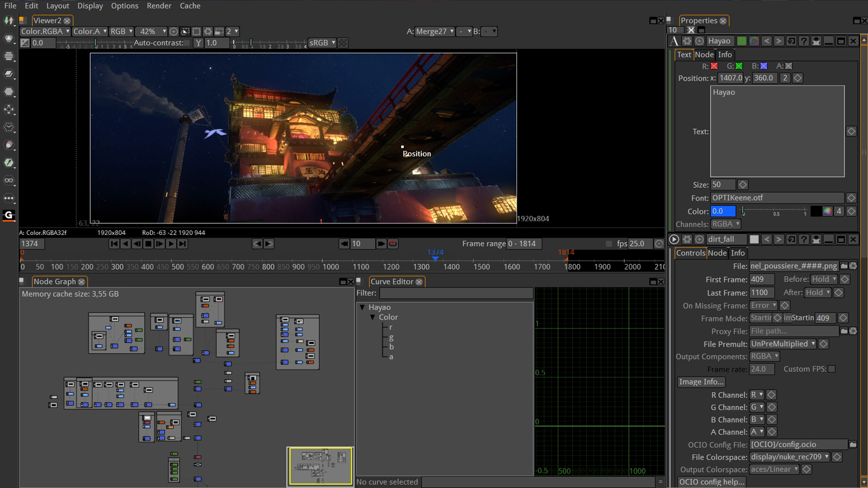868x488 pixels.
Task: Toggle the checkerboard background icon beside sRGB
Action: pos(343,43)
